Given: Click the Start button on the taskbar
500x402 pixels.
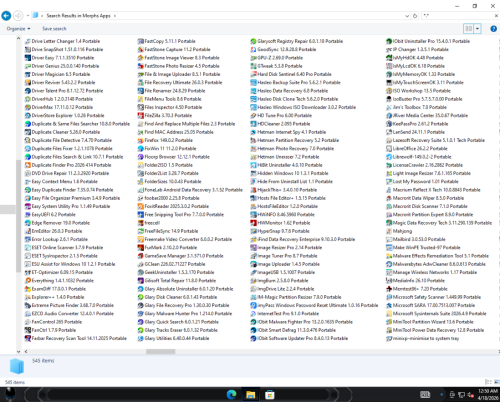Looking at the screenshot, I should pyautogui.click(x=10, y=394).
